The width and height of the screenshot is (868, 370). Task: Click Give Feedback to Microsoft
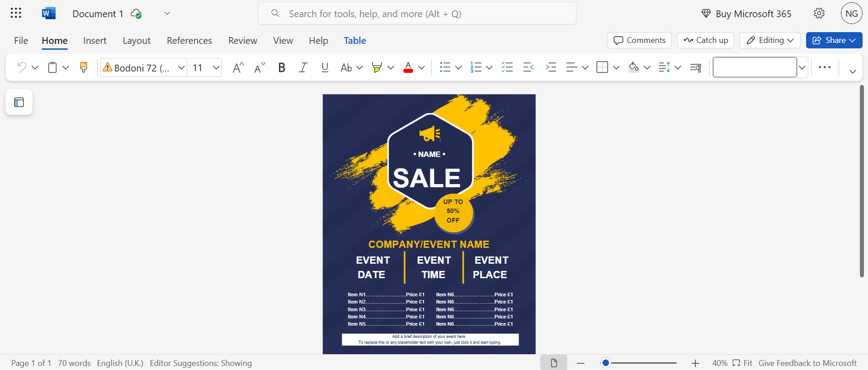coord(807,363)
